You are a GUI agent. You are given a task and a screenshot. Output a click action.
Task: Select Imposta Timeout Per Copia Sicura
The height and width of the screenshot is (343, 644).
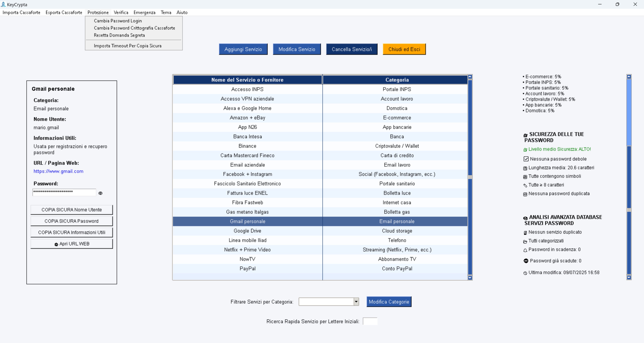pyautogui.click(x=134, y=46)
